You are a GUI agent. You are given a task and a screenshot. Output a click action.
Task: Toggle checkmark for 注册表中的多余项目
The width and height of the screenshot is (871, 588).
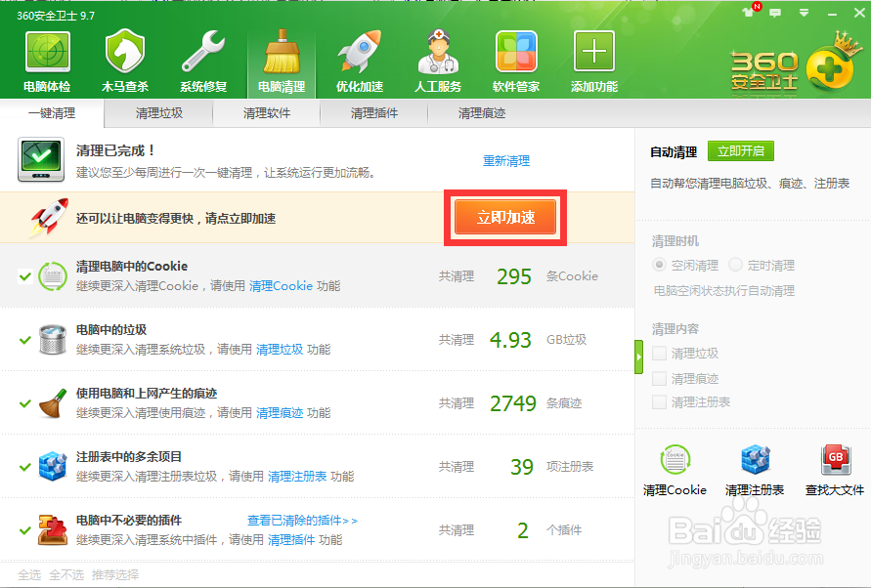[25, 467]
